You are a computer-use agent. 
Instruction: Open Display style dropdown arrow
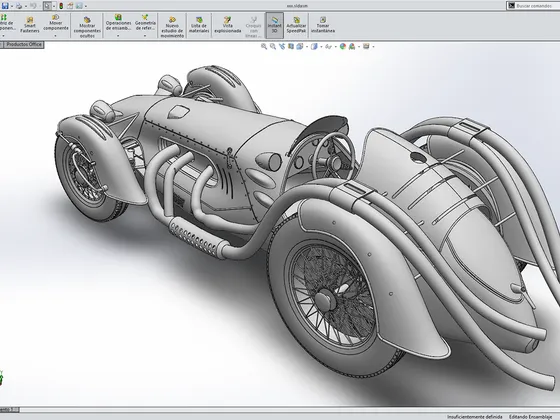click(321, 47)
